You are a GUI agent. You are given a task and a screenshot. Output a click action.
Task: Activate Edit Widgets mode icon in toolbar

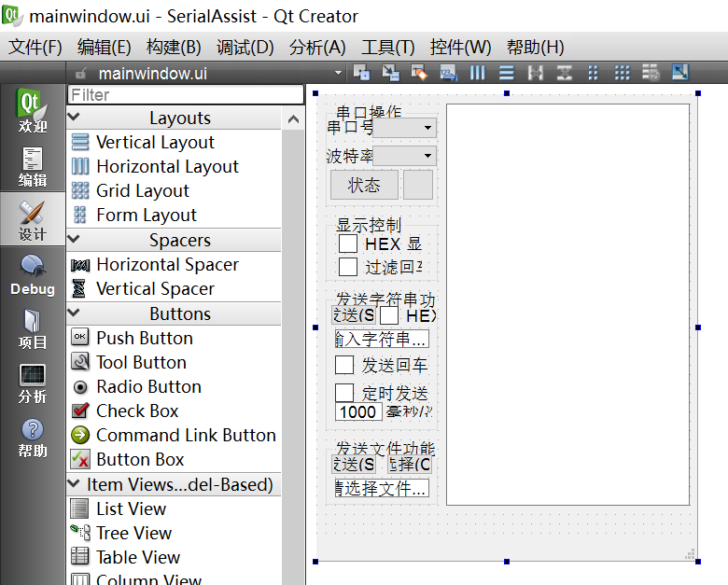362,73
